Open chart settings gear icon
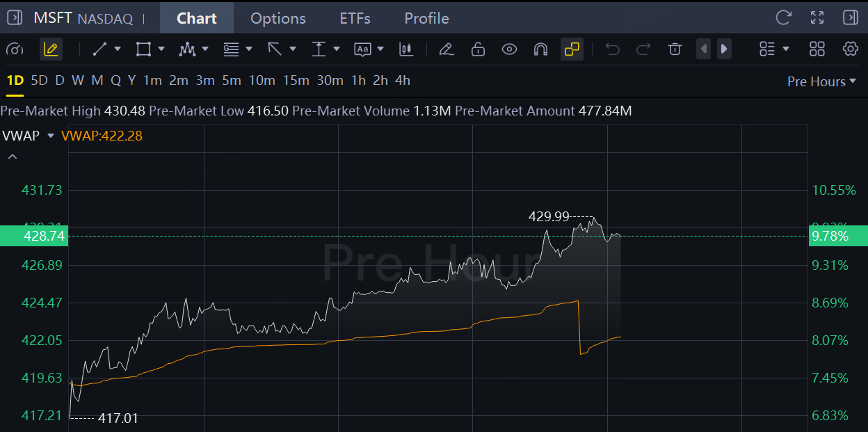 coord(850,49)
